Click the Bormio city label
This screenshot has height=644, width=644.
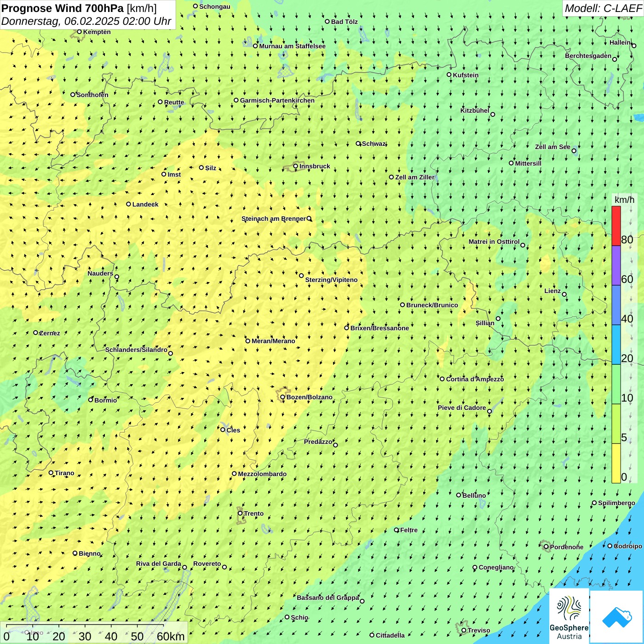[x=105, y=400]
